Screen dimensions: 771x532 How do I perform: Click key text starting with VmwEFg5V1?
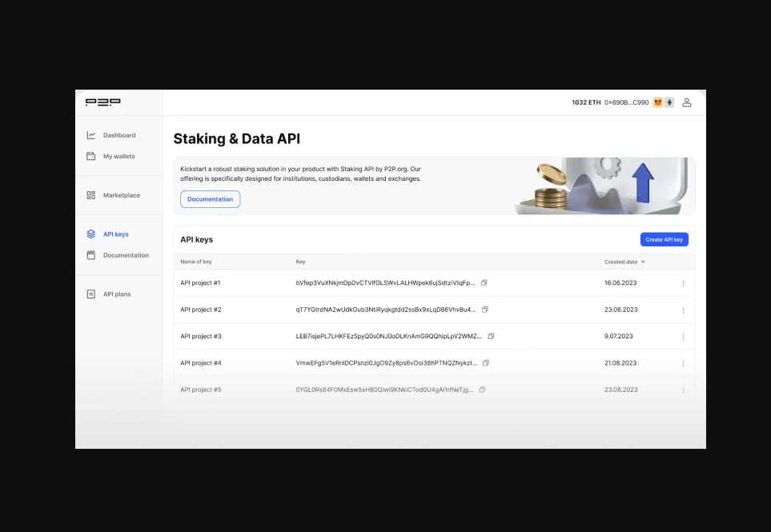pyautogui.click(x=387, y=363)
